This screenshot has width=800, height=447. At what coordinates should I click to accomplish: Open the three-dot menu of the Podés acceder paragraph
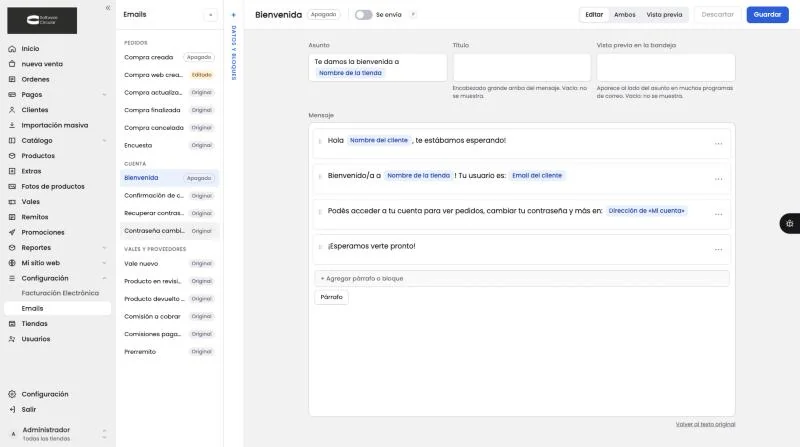718,214
